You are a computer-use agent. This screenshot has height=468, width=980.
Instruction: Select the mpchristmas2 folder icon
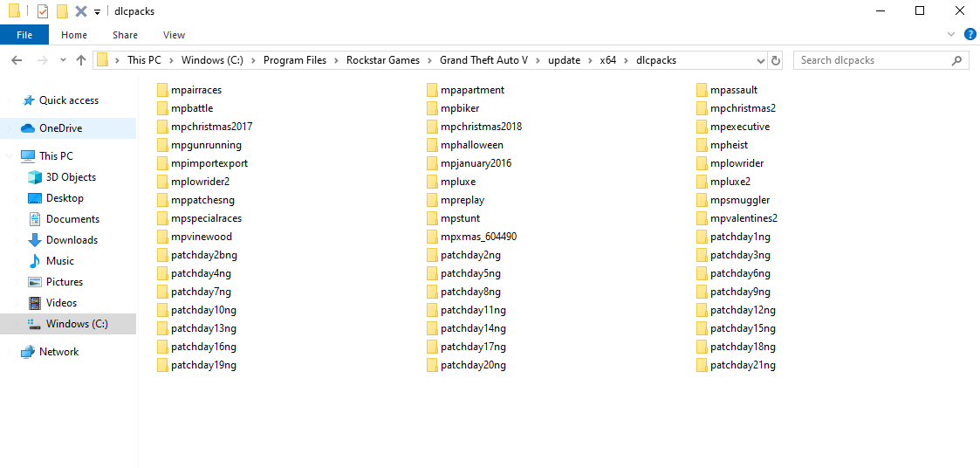pyautogui.click(x=702, y=108)
